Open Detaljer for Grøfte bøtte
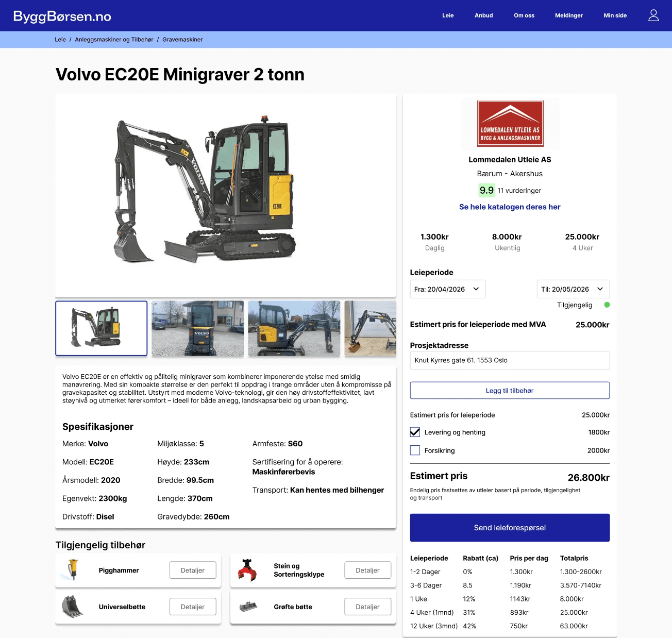Image resolution: width=672 pixels, height=638 pixels. (x=367, y=607)
